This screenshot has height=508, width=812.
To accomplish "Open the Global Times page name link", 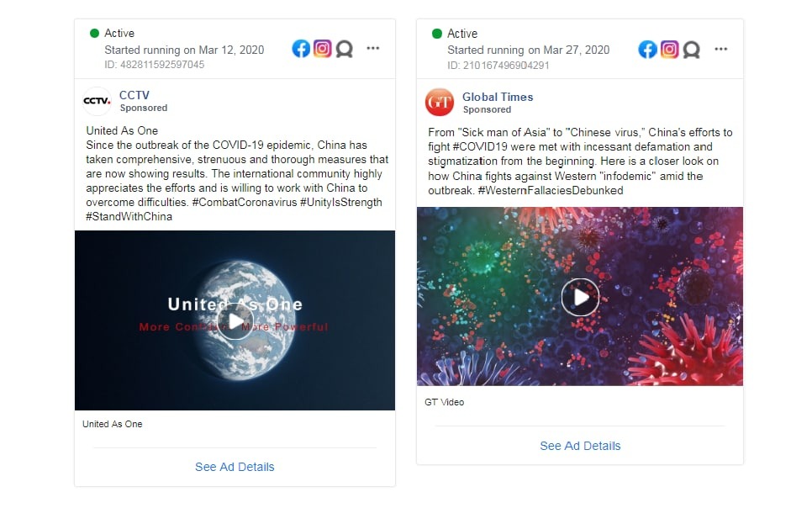I will coord(498,97).
